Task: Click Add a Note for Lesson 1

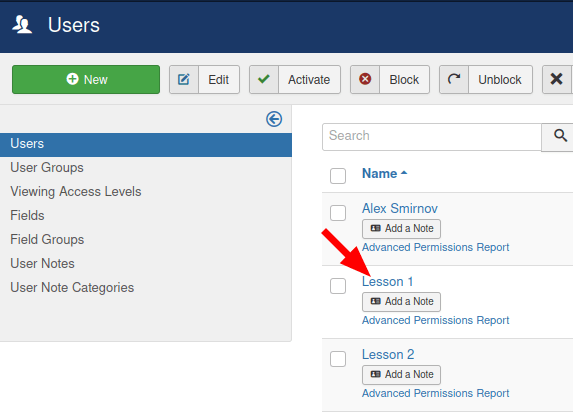Action: (401, 302)
